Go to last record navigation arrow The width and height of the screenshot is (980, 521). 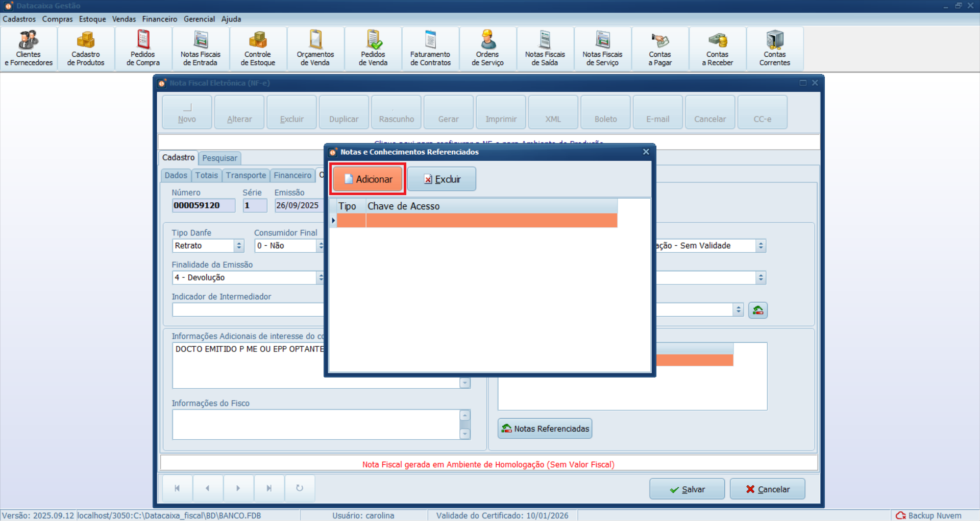269,488
